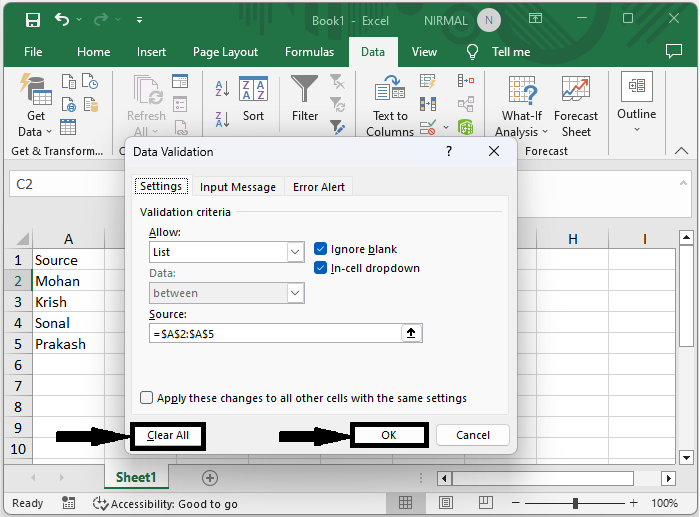The height and width of the screenshot is (517, 700).
Task: Check Apply these changes to all other cells
Action: 147,398
